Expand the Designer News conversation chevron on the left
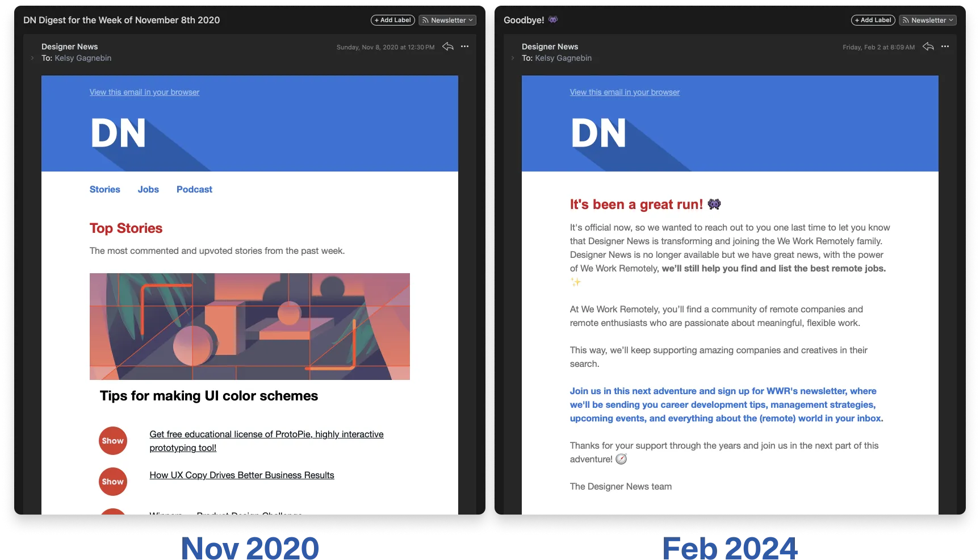The width and height of the screenshot is (980, 560). (32, 58)
